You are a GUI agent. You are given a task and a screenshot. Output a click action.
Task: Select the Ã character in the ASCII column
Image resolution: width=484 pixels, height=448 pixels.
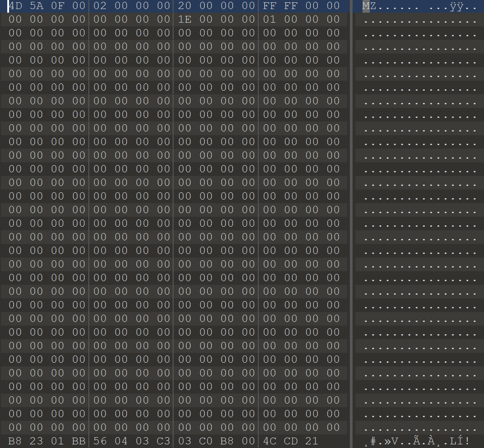tap(416, 441)
